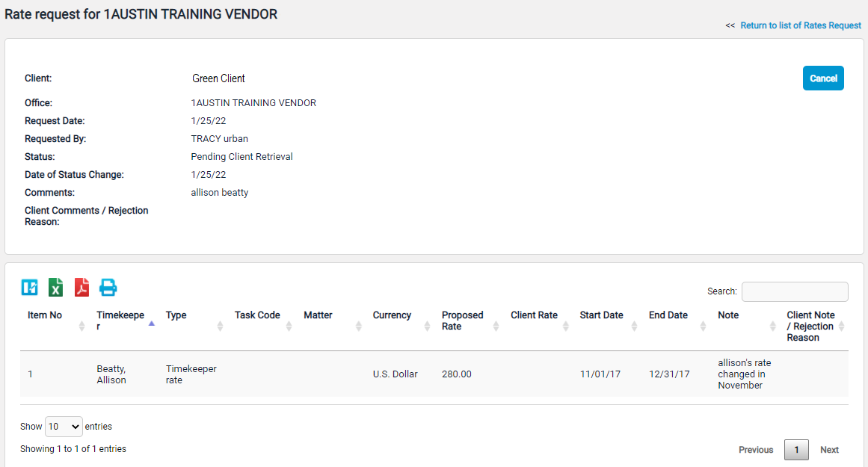Go to the Next page
The height and width of the screenshot is (467, 868).
click(x=829, y=450)
